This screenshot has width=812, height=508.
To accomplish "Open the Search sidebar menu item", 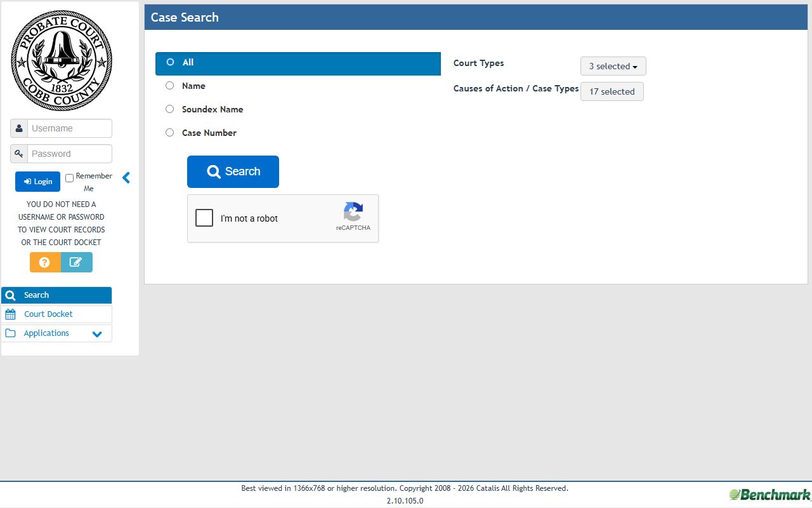I will [56, 295].
